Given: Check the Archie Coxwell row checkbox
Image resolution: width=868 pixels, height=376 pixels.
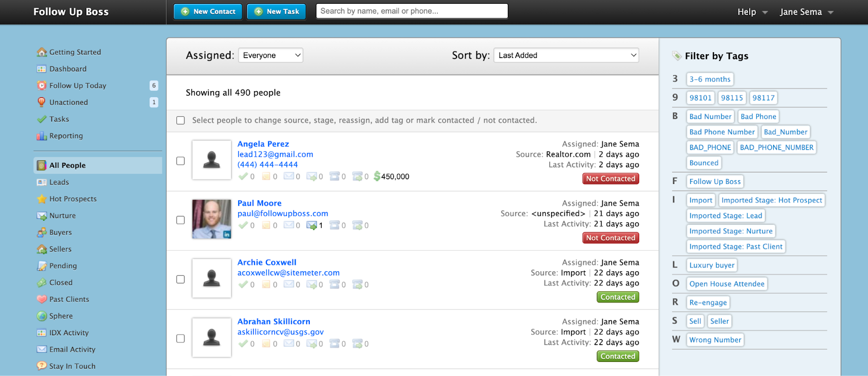Looking at the screenshot, I should point(181,279).
